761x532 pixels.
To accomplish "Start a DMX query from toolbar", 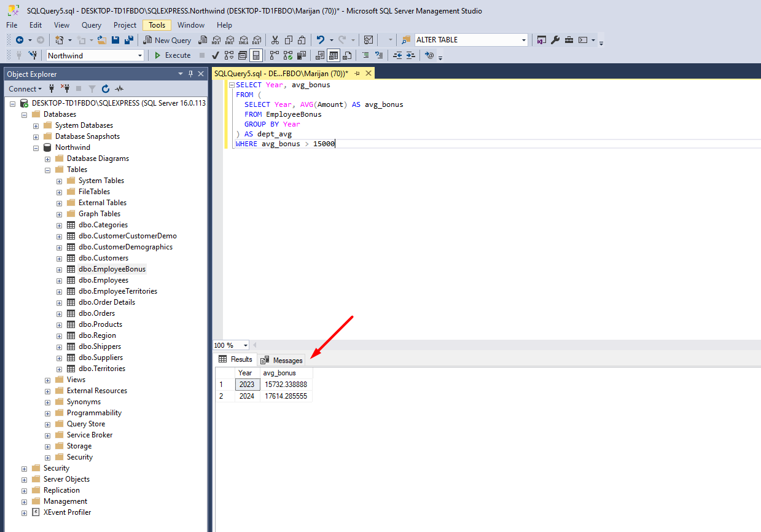I will point(230,40).
